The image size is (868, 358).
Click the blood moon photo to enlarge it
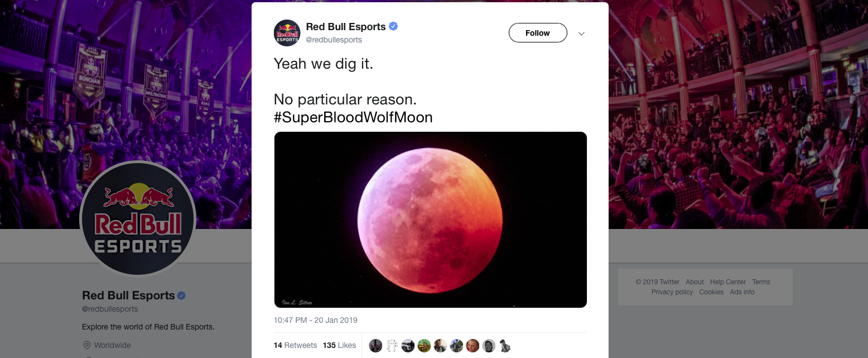point(430,219)
